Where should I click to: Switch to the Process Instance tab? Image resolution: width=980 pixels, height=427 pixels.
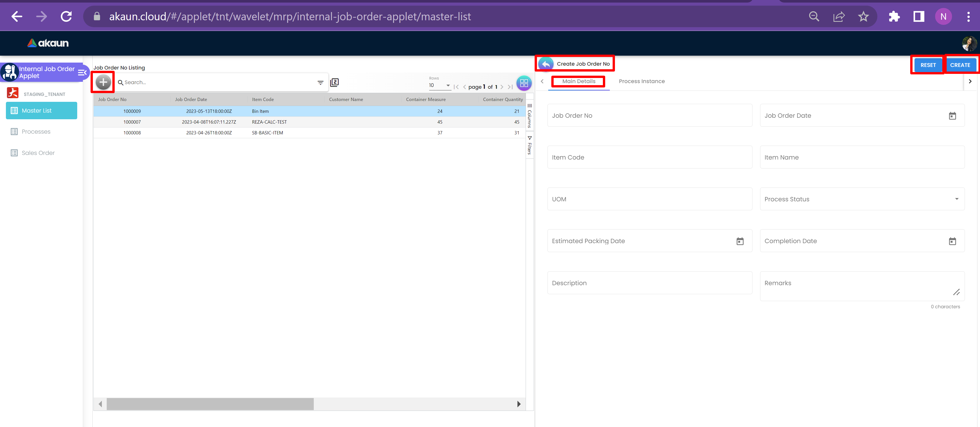click(641, 81)
